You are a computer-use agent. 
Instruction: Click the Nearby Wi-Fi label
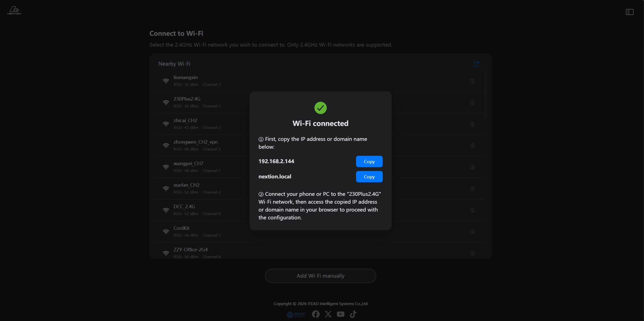pyautogui.click(x=174, y=64)
